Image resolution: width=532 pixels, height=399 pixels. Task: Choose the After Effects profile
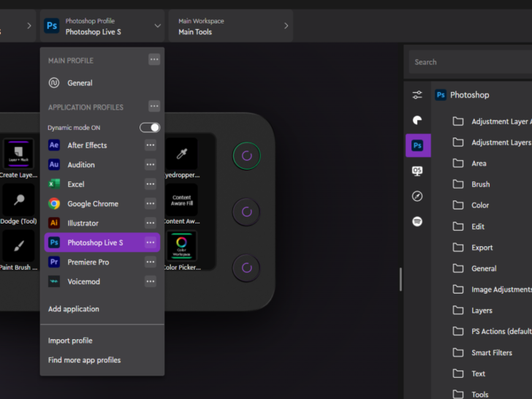[102, 145]
